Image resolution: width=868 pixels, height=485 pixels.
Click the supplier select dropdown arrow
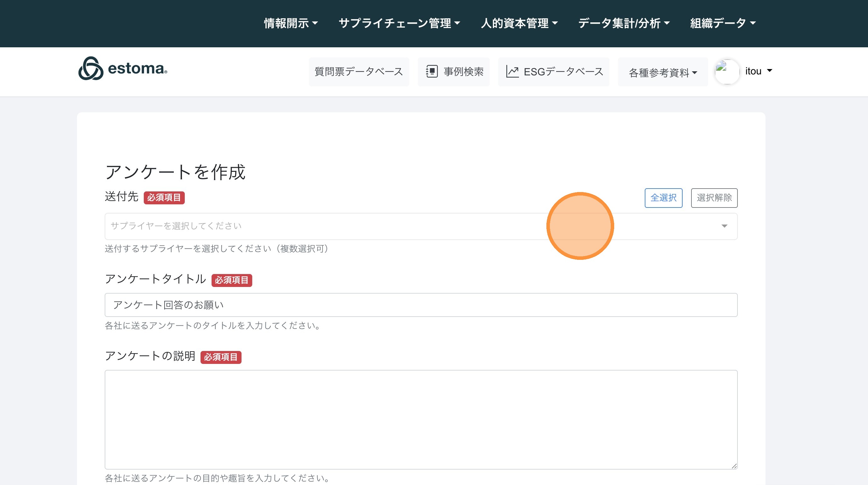(x=724, y=226)
